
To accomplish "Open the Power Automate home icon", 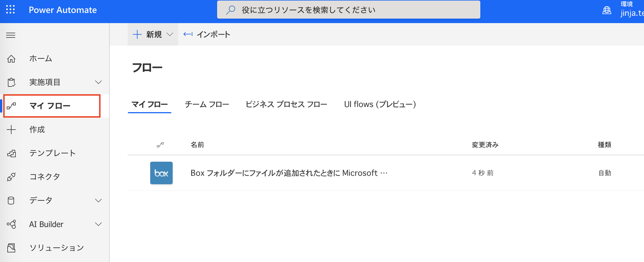I will [11, 59].
